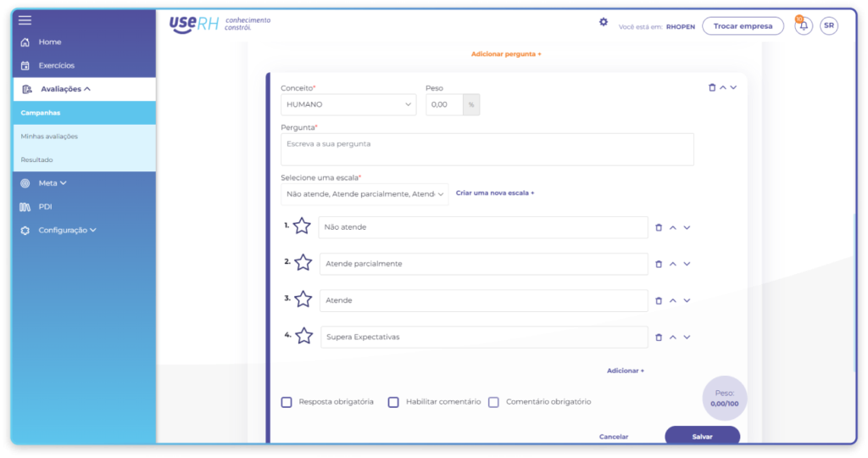Select Campanhas submenu item

[x=85, y=113]
